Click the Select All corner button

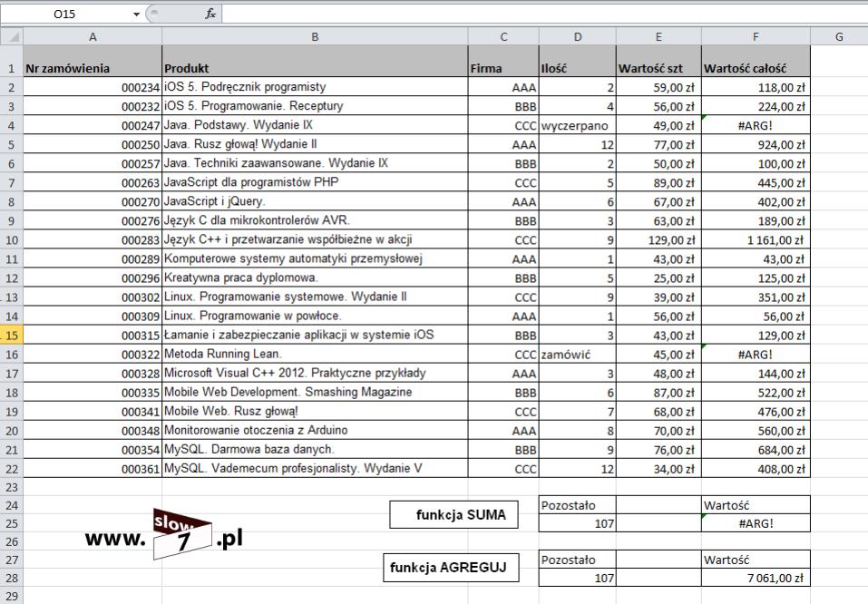(12, 37)
